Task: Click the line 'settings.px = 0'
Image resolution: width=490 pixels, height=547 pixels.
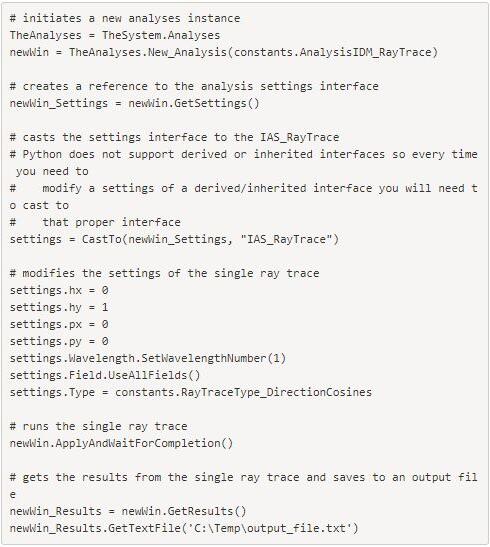Action: coord(59,324)
